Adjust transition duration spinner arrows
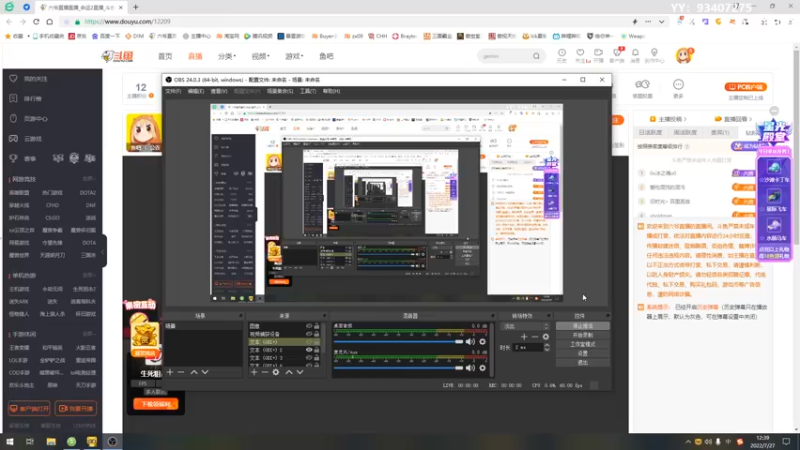This screenshot has height=450, width=800. pyautogui.click(x=547, y=347)
